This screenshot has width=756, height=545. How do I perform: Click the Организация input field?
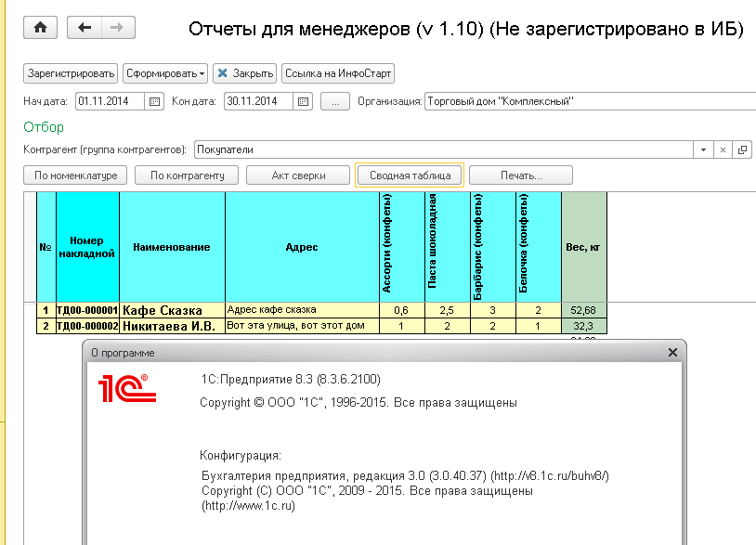[x=590, y=102]
